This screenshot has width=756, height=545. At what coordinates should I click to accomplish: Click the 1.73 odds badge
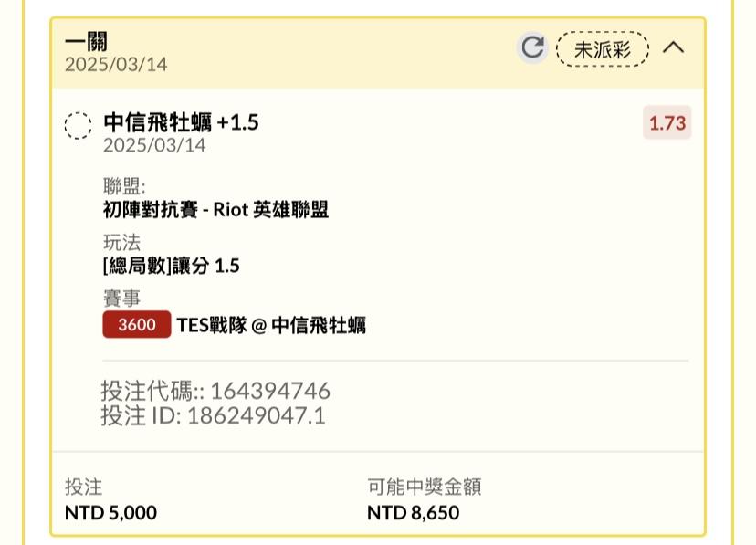(667, 123)
